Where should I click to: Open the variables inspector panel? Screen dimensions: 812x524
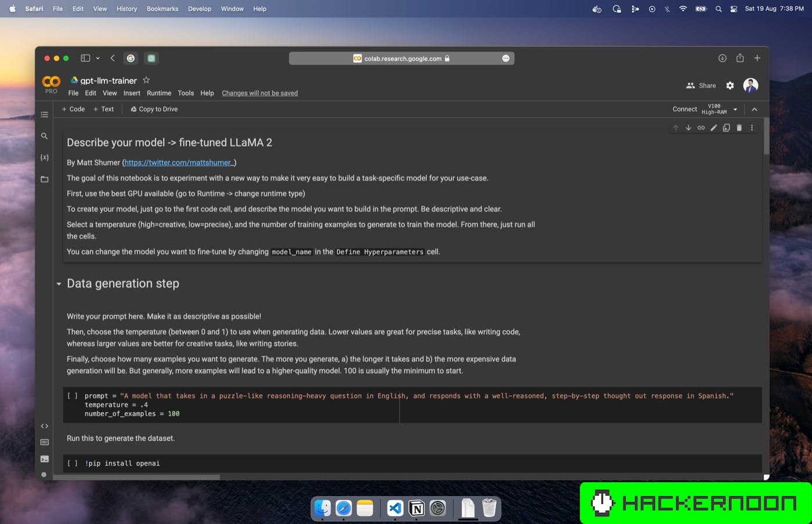[44, 158]
